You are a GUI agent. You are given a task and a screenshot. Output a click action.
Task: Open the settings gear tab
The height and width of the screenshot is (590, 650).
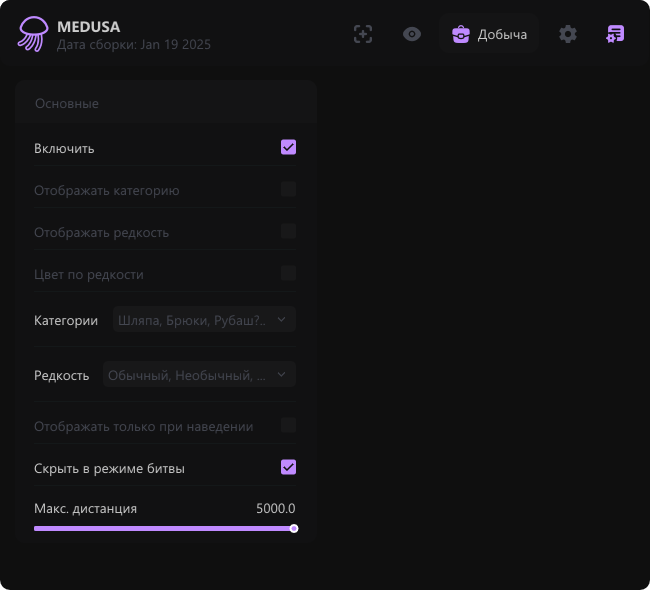(568, 34)
